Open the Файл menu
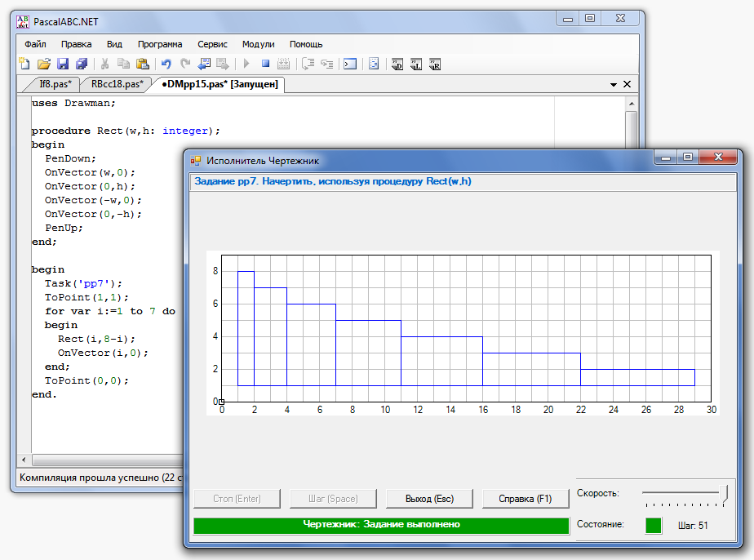This screenshot has width=754, height=560. (x=35, y=44)
